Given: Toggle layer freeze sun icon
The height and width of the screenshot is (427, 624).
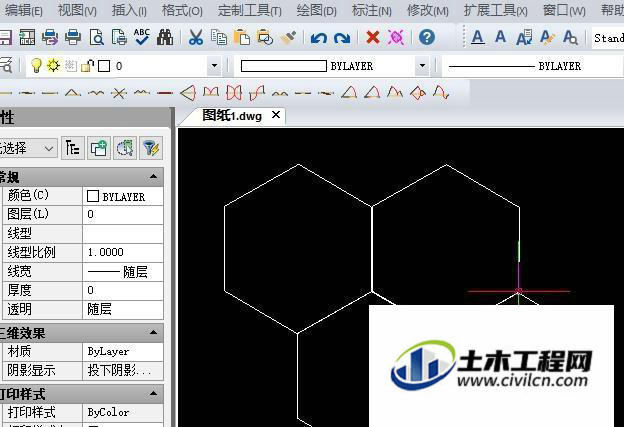Looking at the screenshot, I should [x=53, y=65].
